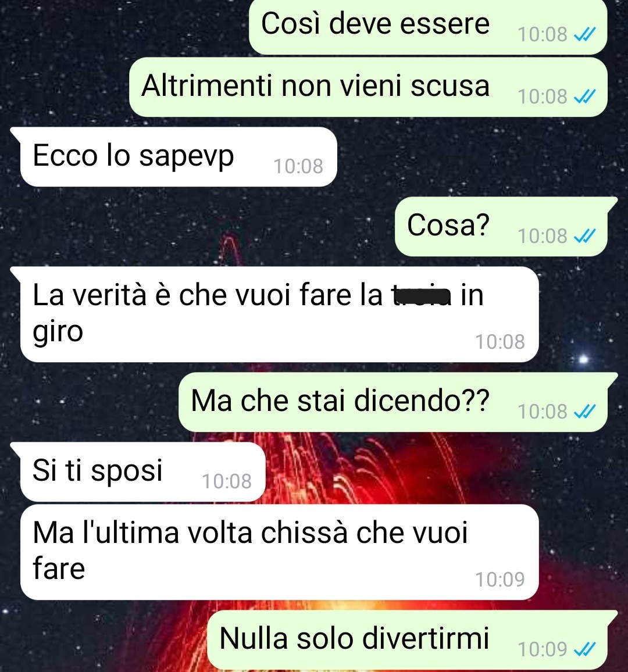
Task: Select the 'Così deve essere' message bubble
Action: (x=428, y=27)
